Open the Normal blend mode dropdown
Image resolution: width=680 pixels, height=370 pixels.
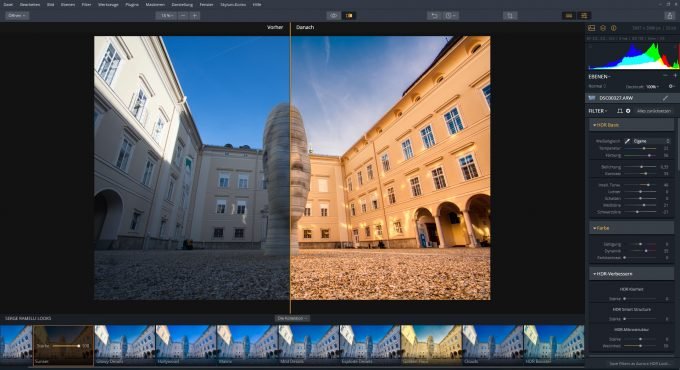click(x=598, y=86)
